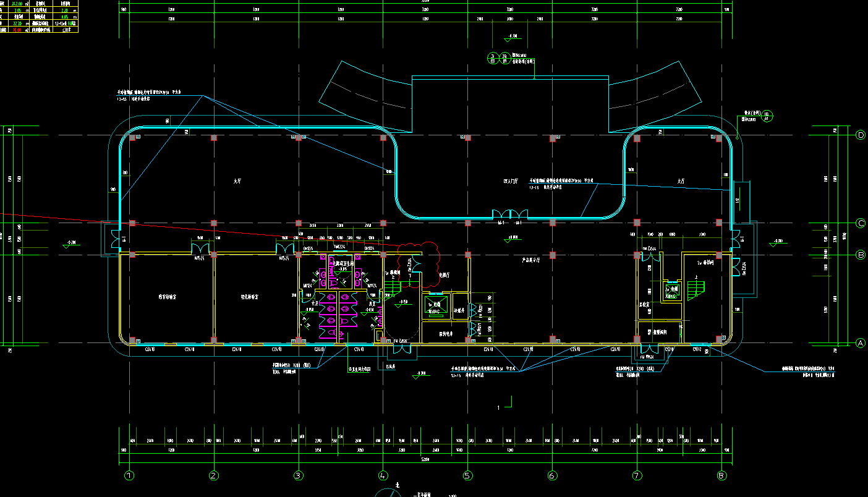Click the left-side entrance door on west wall
The height and width of the screenshot is (497, 868).
click(x=113, y=238)
